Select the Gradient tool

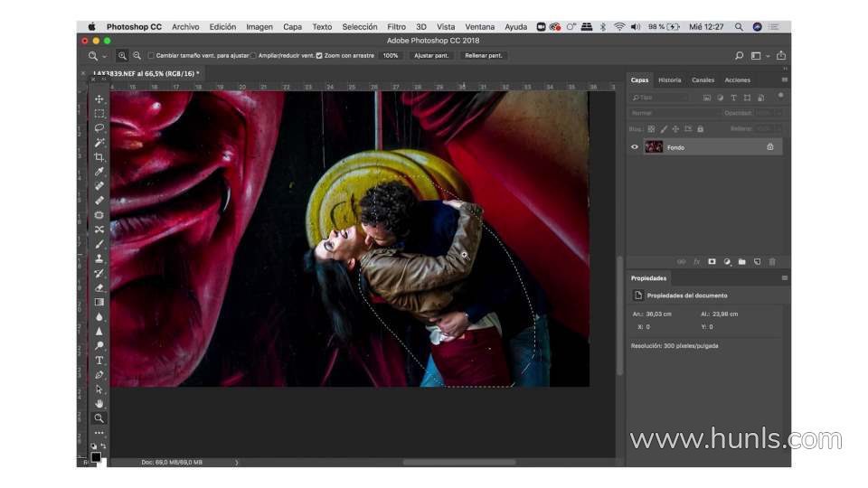click(99, 303)
